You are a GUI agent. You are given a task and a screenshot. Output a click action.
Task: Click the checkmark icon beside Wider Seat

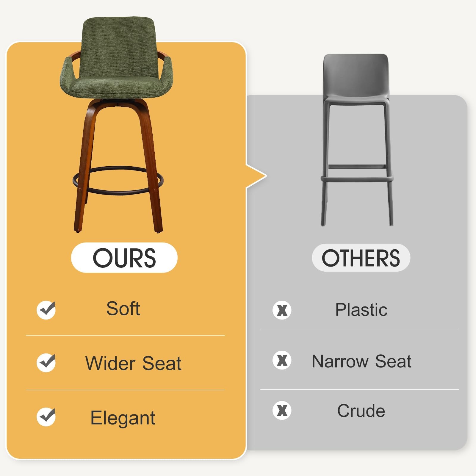point(46,362)
